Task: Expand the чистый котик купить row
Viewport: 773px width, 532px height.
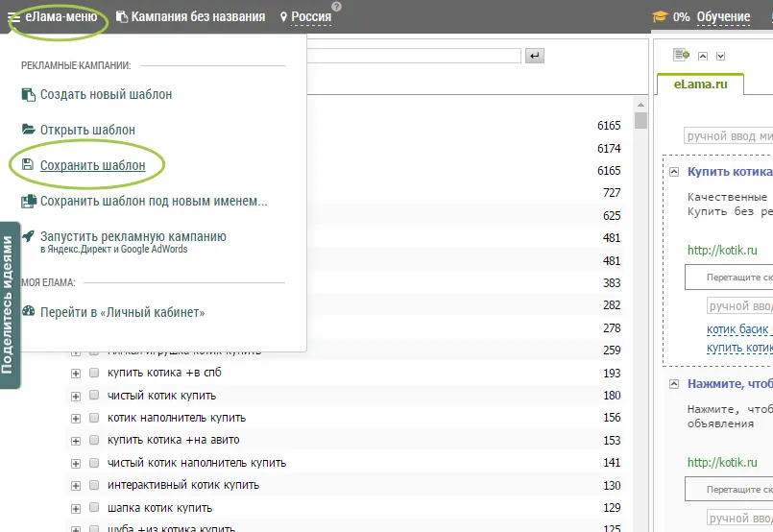Action: point(76,396)
